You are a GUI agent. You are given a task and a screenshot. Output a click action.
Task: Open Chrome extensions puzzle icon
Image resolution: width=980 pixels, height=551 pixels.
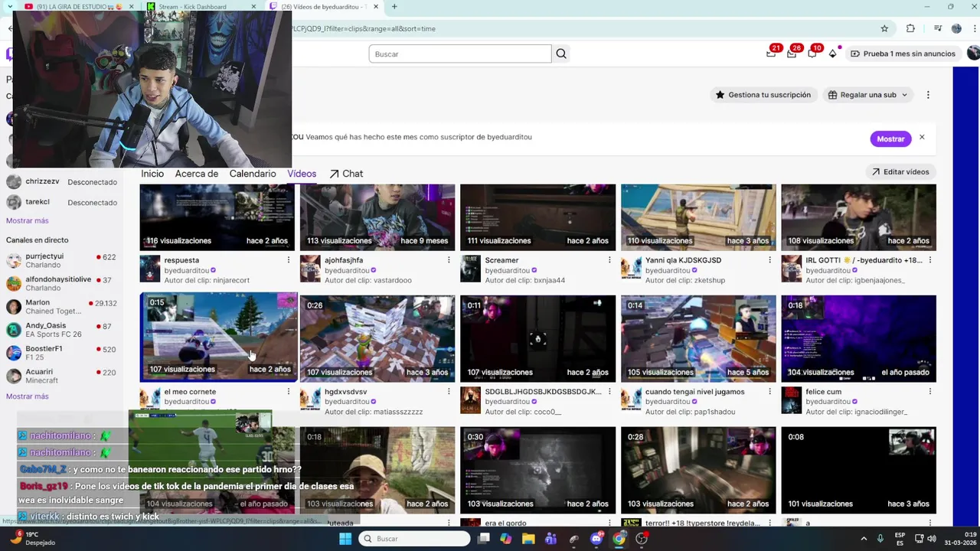click(x=910, y=28)
